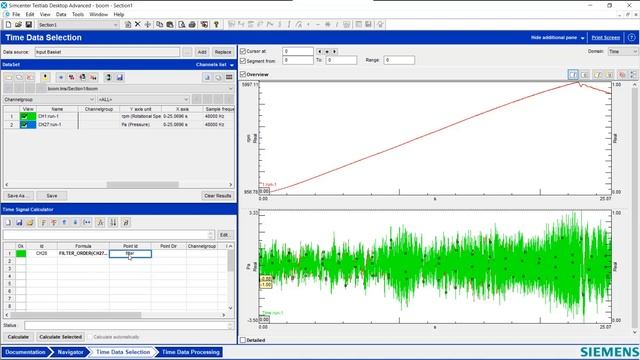Click the blue save disk icon in DataSet toolbar

click(x=120, y=77)
